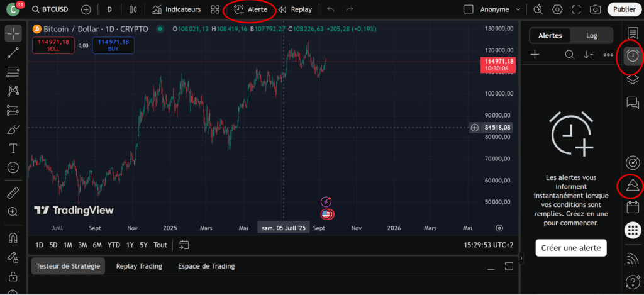Add new alert with plus icon

point(535,55)
